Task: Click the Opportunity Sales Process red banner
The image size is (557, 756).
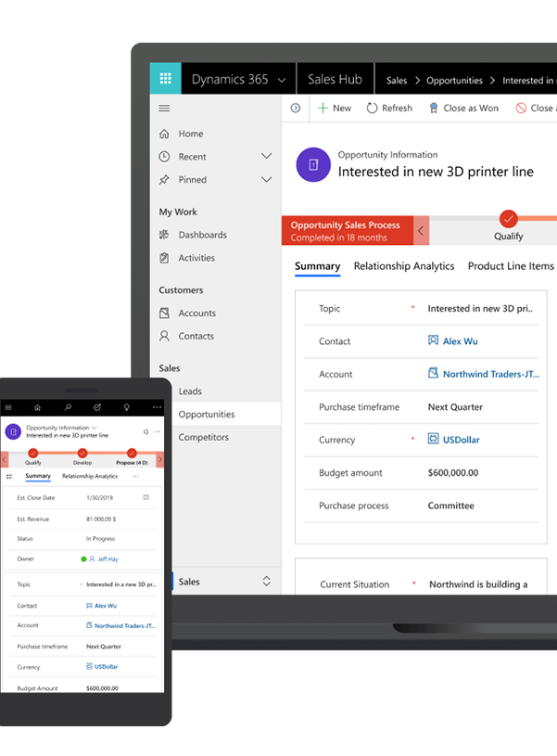Action: (x=348, y=230)
